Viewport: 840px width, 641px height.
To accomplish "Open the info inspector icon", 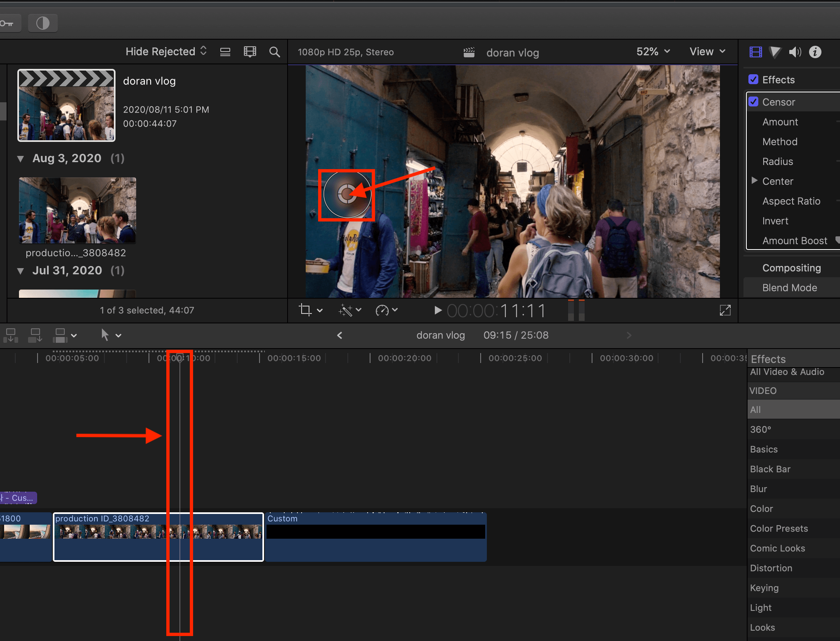I will (x=815, y=52).
